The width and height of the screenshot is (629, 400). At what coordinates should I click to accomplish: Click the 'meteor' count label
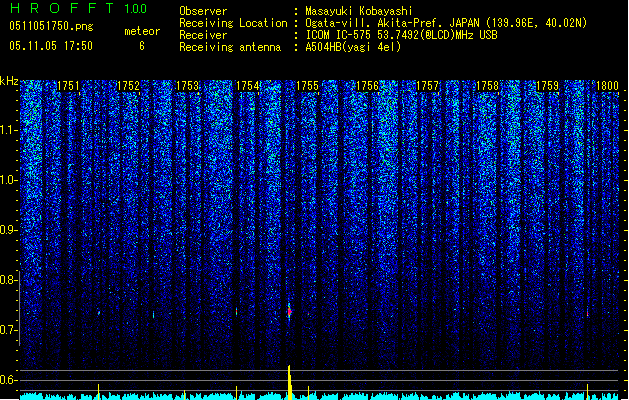pos(142,31)
